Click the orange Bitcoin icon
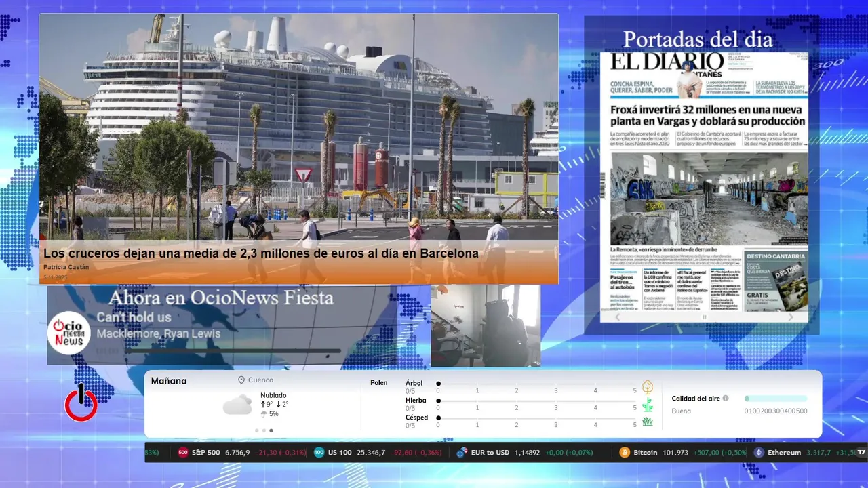This screenshot has width=868, height=488. [625, 453]
